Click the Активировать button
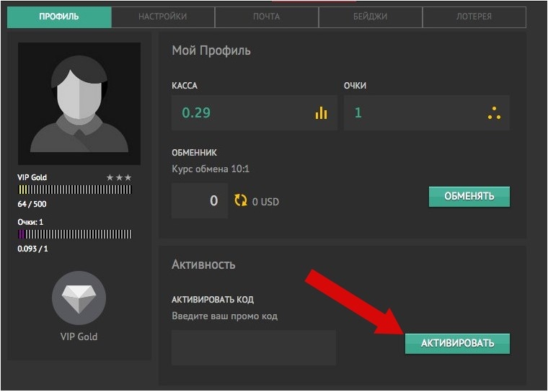The width and height of the screenshot is (548, 392). click(x=457, y=343)
